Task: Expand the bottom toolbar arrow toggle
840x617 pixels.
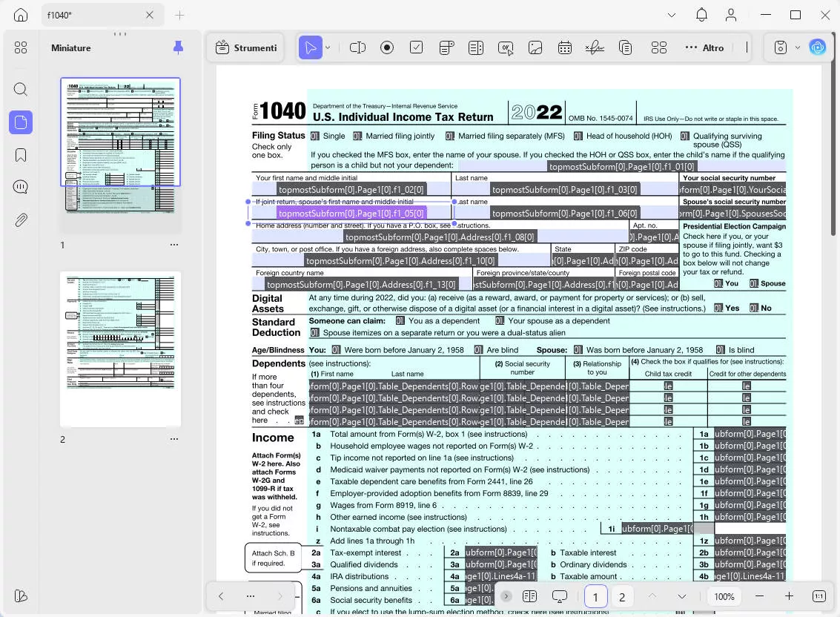Action: [506, 596]
